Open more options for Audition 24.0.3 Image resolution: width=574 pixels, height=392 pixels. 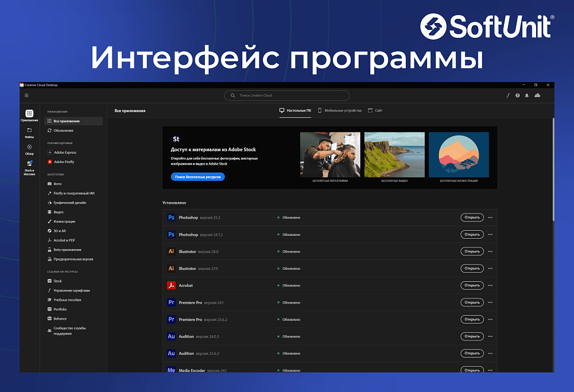coord(490,336)
